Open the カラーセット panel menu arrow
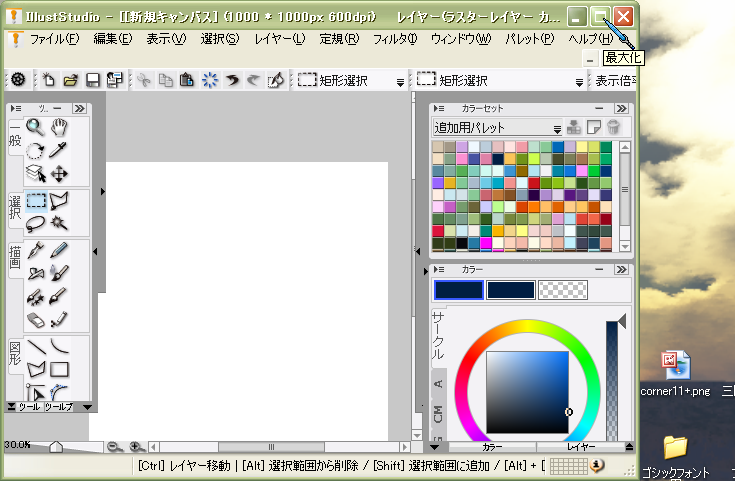The width and height of the screenshot is (735, 481). tap(439, 108)
